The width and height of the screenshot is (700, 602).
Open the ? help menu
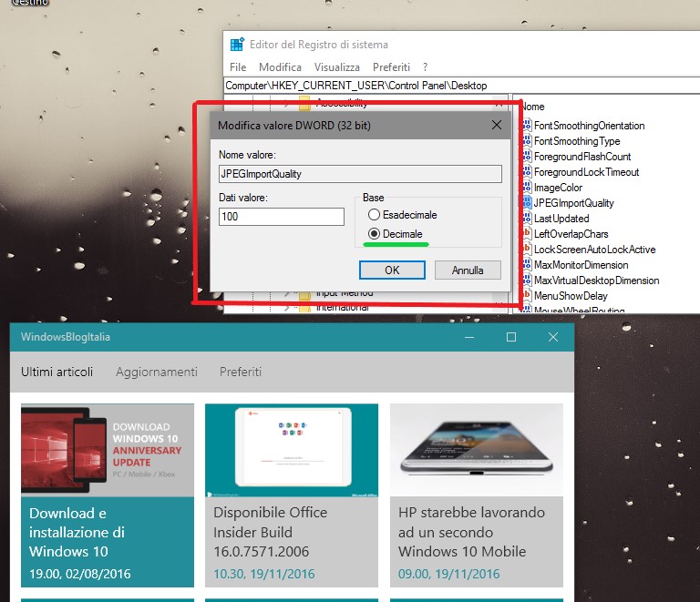pyautogui.click(x=425, y=67)
